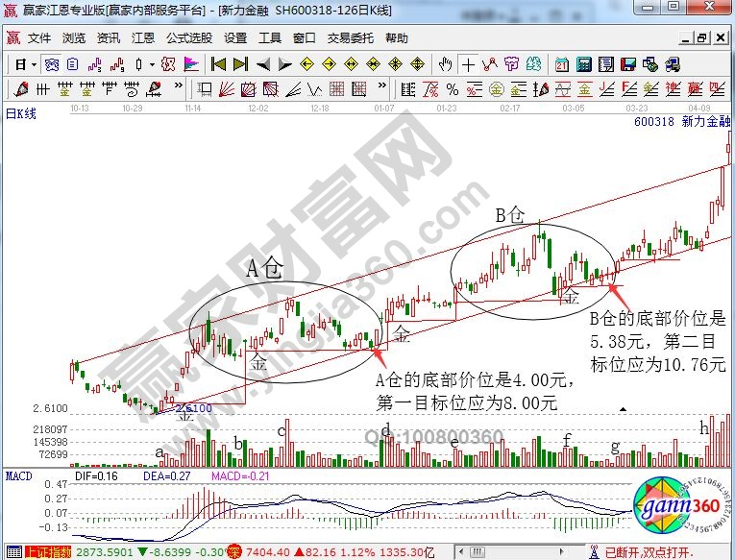735x560 pixels.
Task: Open the 资讯 menu
Action: point(109,38)
